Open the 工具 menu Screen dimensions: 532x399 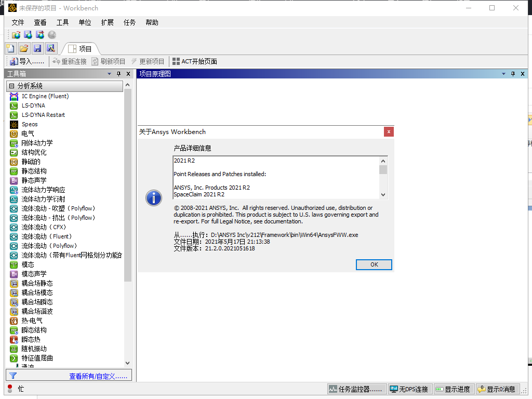[62, 22]
